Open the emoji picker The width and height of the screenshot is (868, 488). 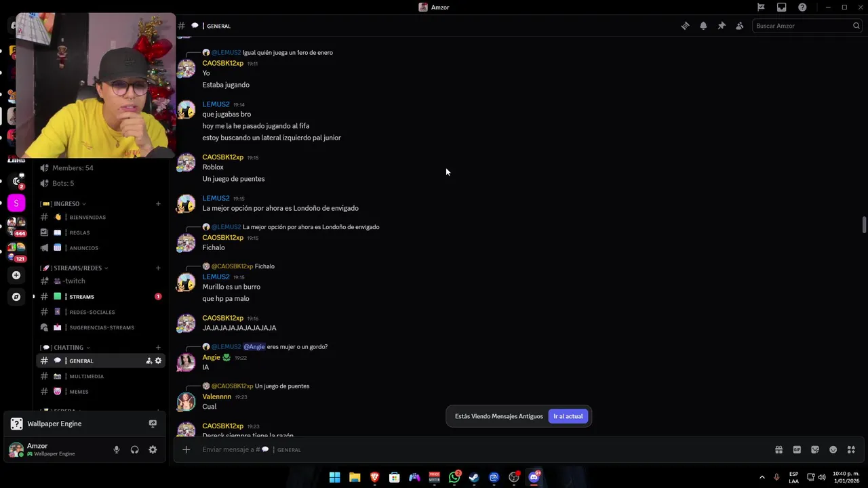point(833,449)
